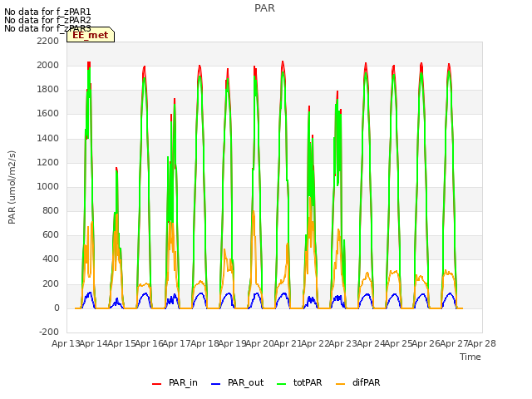
Task: Click the -200 y-axis tick label
Action: [49, 332]
